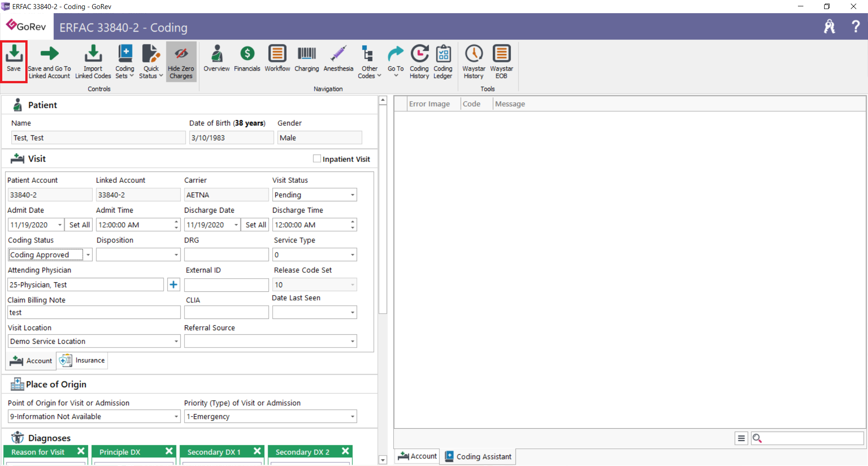This screenshot has width=868, height=466.
Task: Click the External ID field
Action: [x=226, y=285]
